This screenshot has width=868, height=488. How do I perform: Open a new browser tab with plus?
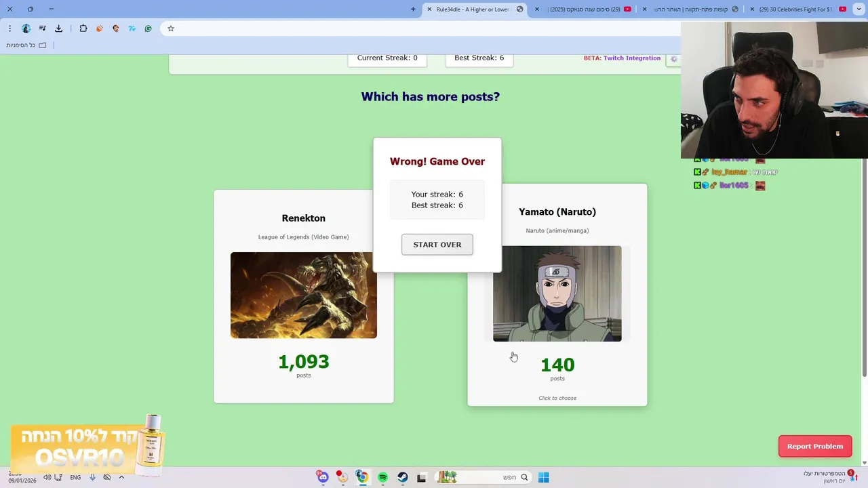click(x=413, y=9)
